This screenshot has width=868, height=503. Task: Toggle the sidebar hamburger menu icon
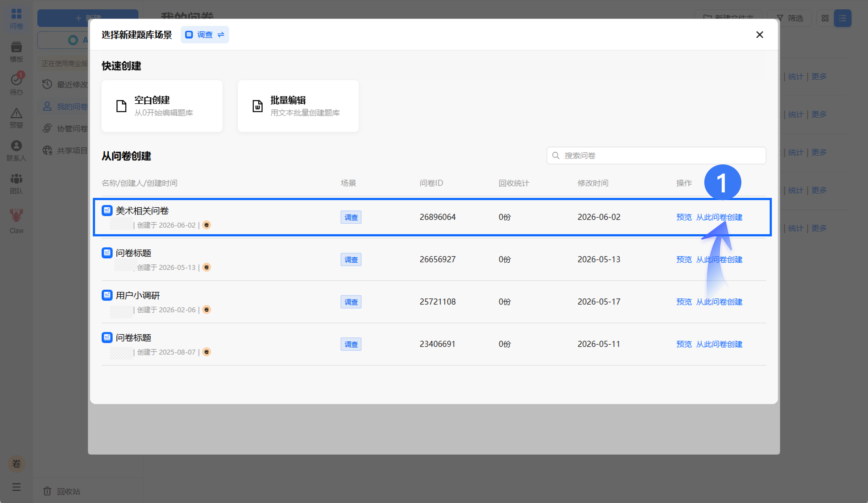(16, 487)
